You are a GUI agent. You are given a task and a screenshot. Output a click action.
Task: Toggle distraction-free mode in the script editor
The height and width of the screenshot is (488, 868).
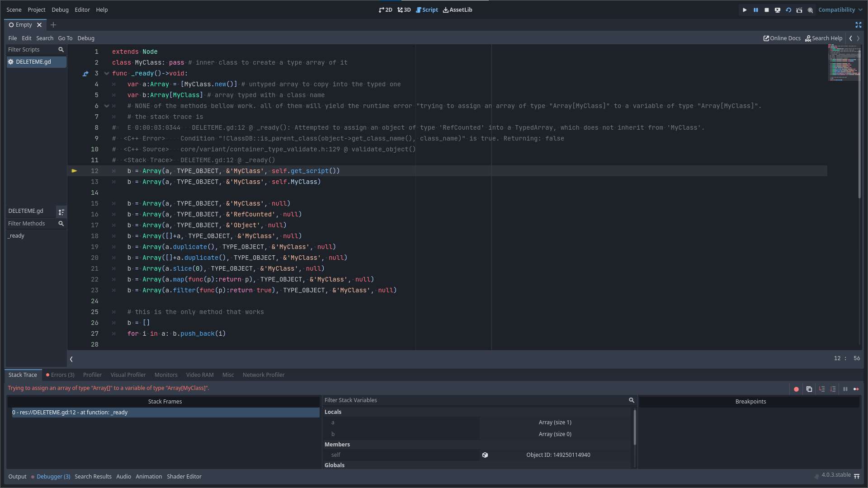click(x=859, y=25)
